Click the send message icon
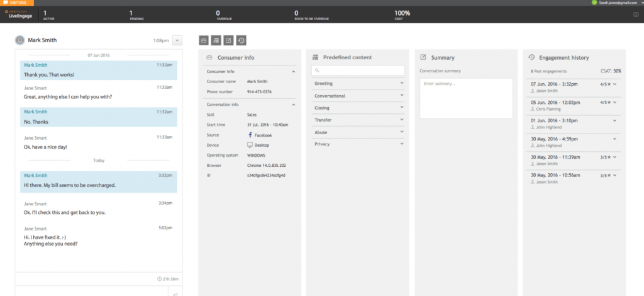644x296 pixels. 175,293
